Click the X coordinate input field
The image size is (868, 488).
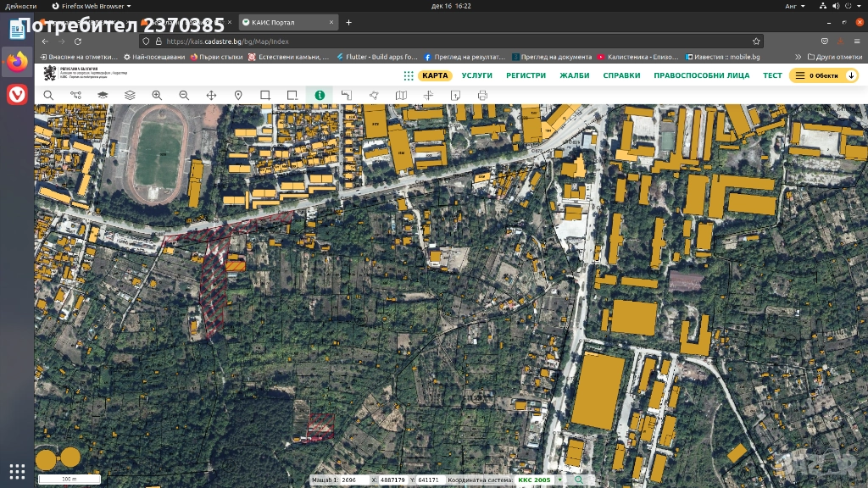(x=392, y=480)
